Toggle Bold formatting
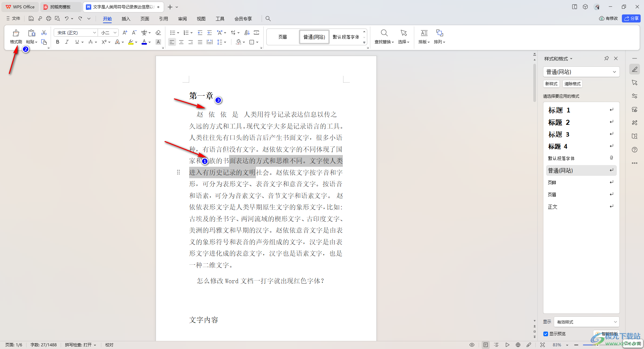The height and width of the screenshot is (349, 644). 58,42
